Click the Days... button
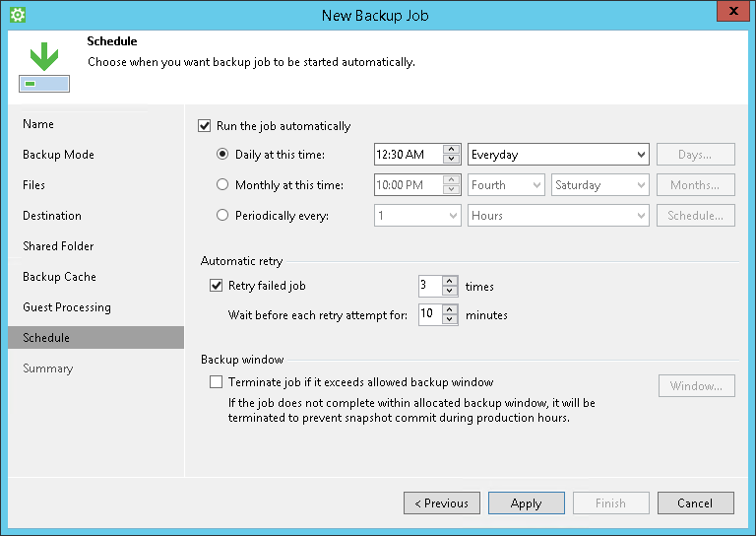Image resolution: width=756 pixels, height=536 pixels. [x=696, y=155]
